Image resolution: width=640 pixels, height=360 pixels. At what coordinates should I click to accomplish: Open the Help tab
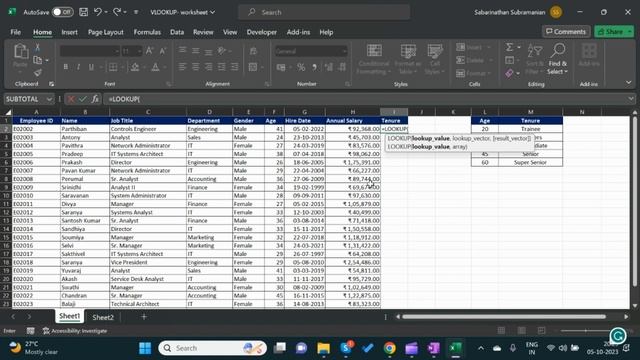point(326,32)
